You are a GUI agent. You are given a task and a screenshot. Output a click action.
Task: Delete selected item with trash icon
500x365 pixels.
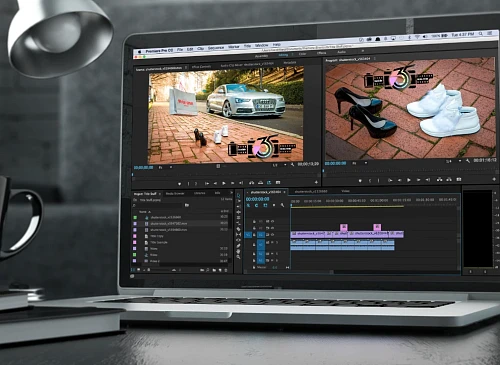coord(226,270)
